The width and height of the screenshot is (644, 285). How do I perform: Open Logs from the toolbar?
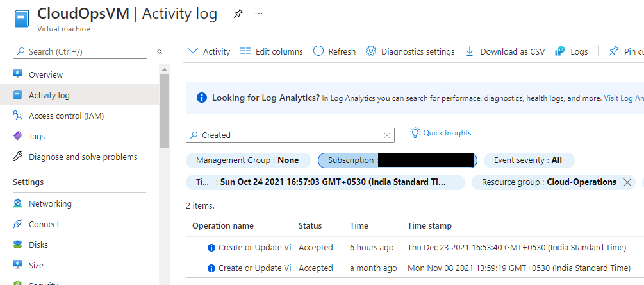tap(572, 51)
